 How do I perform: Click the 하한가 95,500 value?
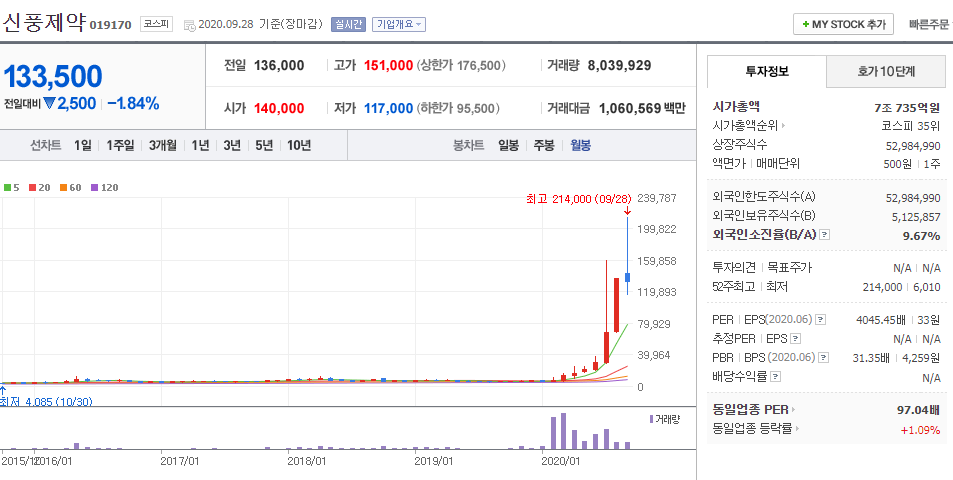pos(456,109)
